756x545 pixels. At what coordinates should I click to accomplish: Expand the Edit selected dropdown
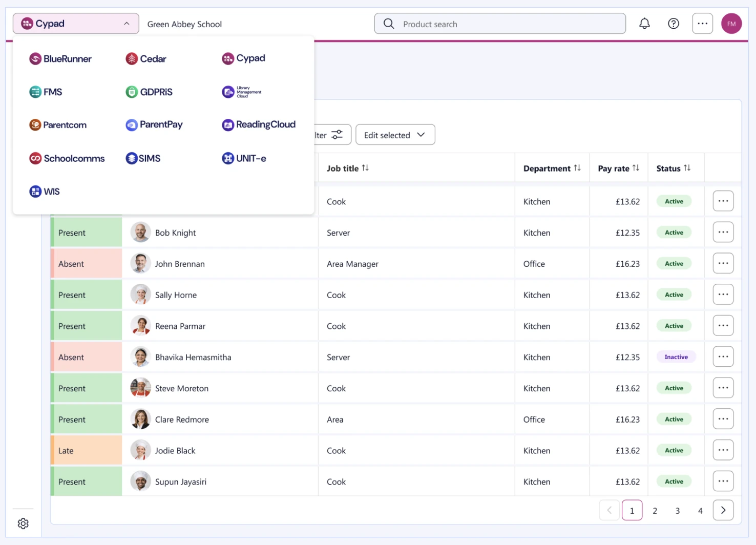pyautogui.click(x=395, y=135)
